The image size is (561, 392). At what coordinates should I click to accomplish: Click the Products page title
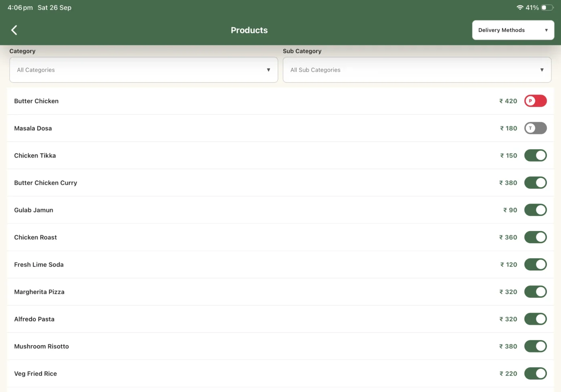pyautogui.click(x=249, y=30)
